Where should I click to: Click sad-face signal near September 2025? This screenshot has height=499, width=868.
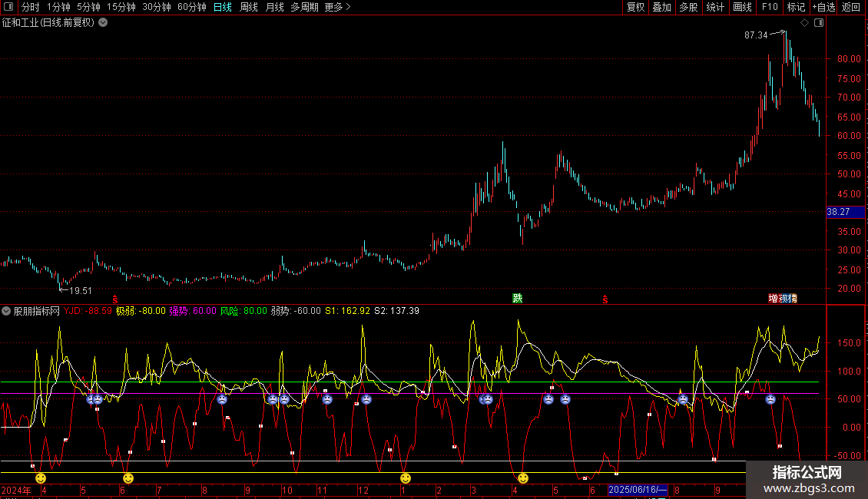coord(770,399)
